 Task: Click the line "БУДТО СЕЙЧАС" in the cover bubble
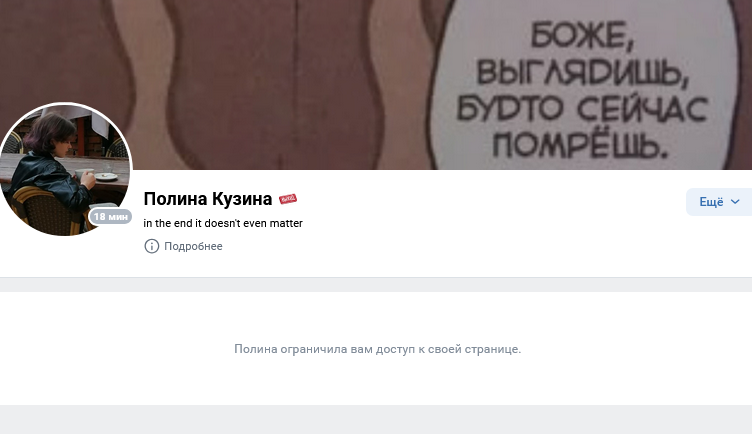[582, 108]
